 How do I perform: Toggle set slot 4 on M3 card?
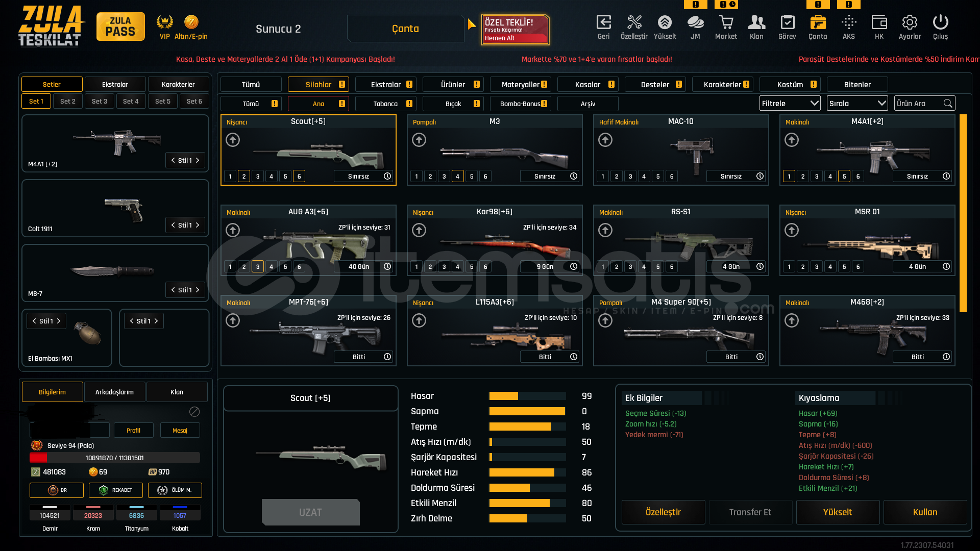pos(458,176)
